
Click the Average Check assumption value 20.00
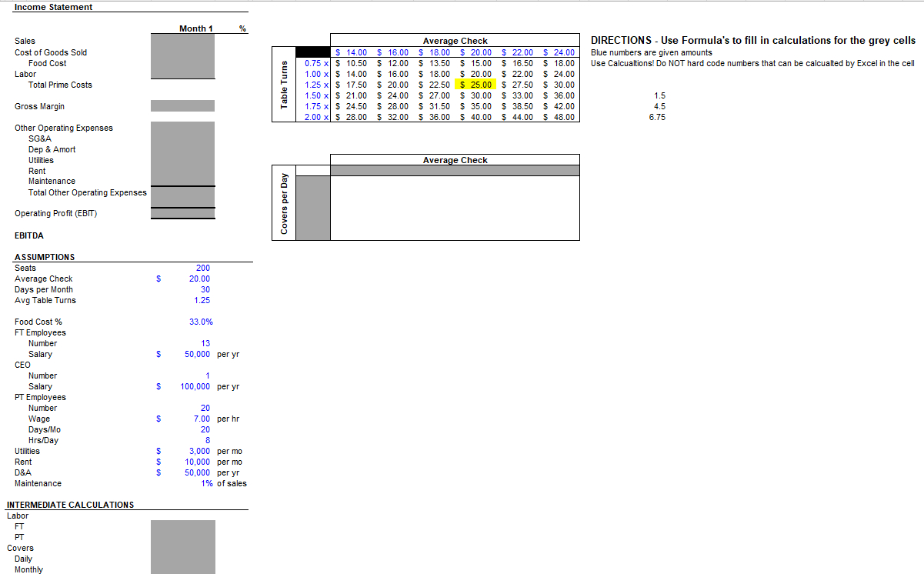pyautogui.click(x=199, y=279)
